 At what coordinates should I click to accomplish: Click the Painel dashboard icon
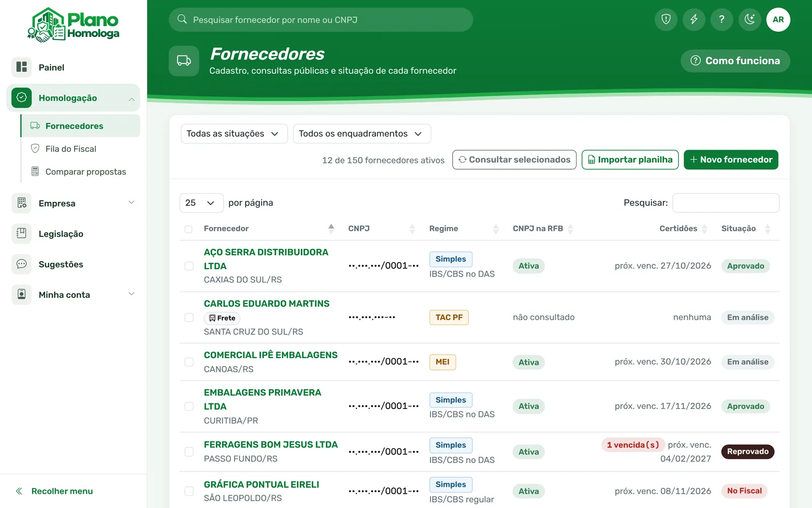21,67
